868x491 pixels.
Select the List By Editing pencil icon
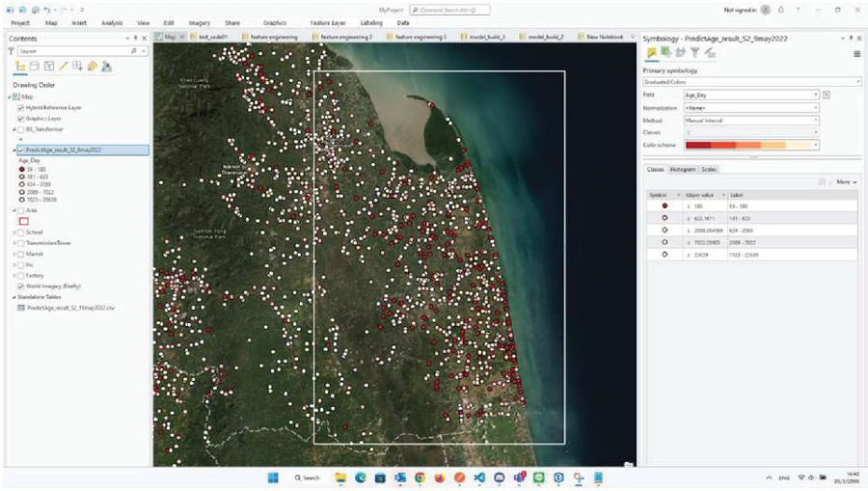(x=63, y=67)
